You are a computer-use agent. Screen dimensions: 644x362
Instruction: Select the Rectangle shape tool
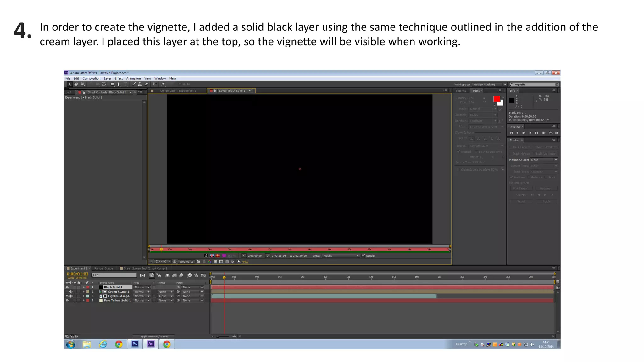pyautogui.click(x=112, y=84)
